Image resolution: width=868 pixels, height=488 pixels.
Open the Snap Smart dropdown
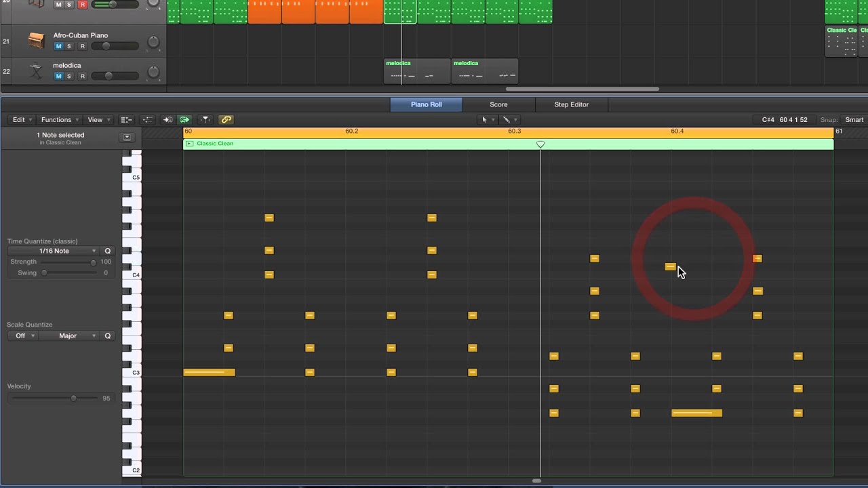[x=853, y=120]
